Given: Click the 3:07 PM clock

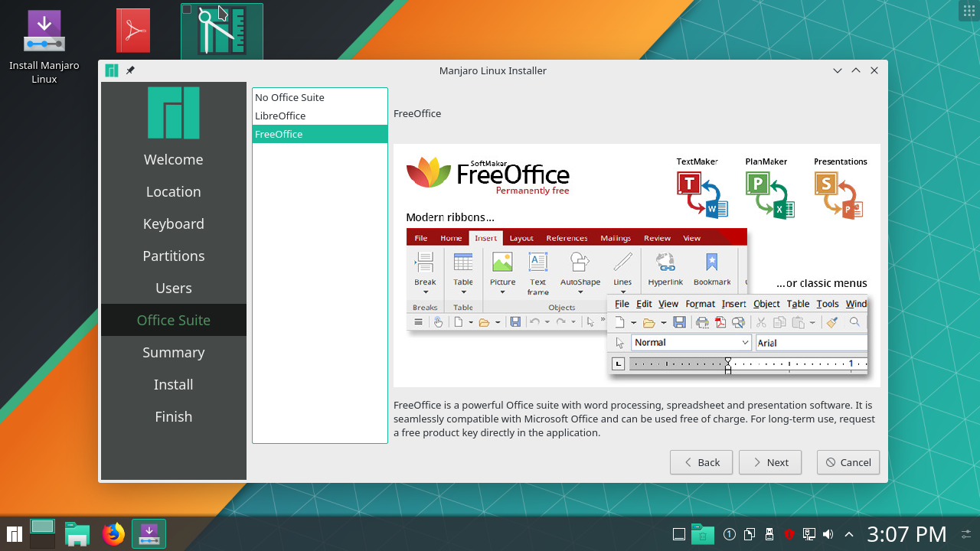Looking at the screenshot, I should coord(906,533).
